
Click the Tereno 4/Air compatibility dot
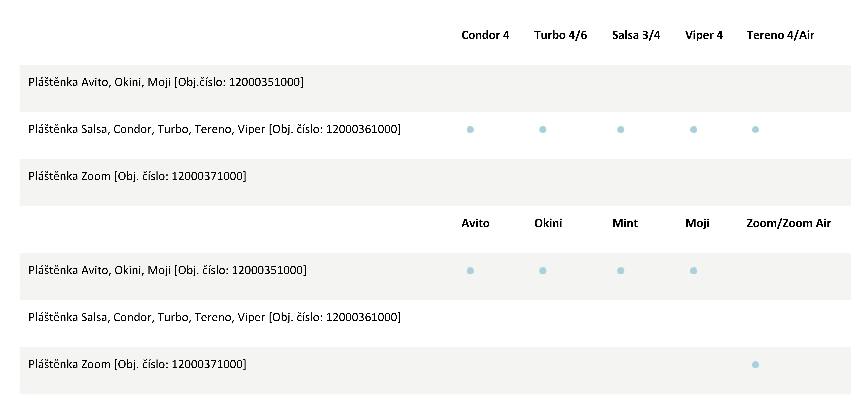pyautogui.click(x=755, y=130)
